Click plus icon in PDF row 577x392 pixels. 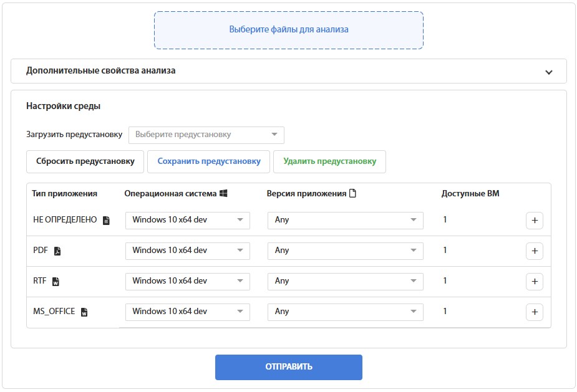click(535, 251)
